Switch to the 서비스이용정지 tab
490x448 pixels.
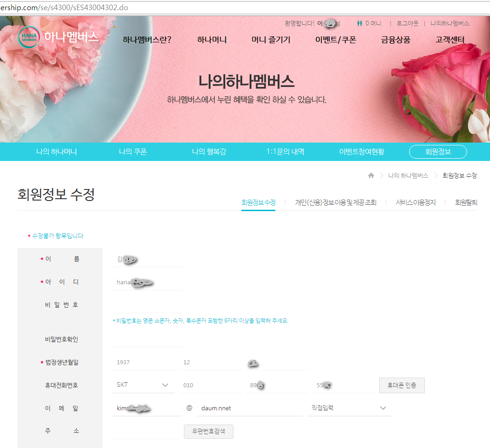click(x=416, y=202)
